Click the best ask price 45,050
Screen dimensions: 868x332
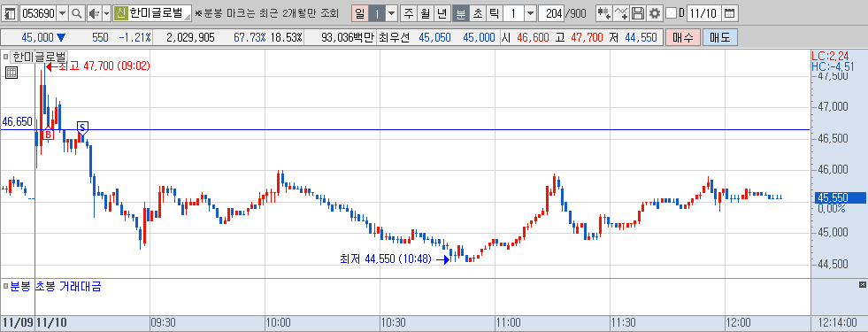tap(434, 38)
